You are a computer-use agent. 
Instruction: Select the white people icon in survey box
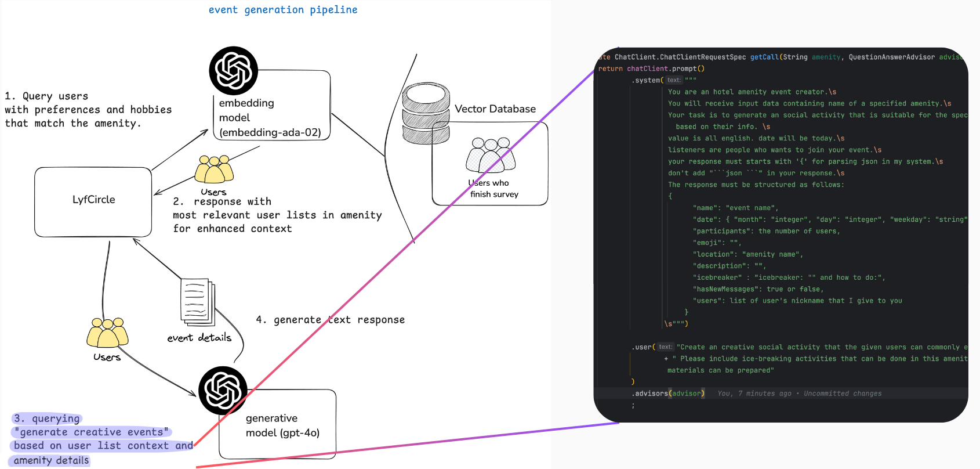coord(491,155)
